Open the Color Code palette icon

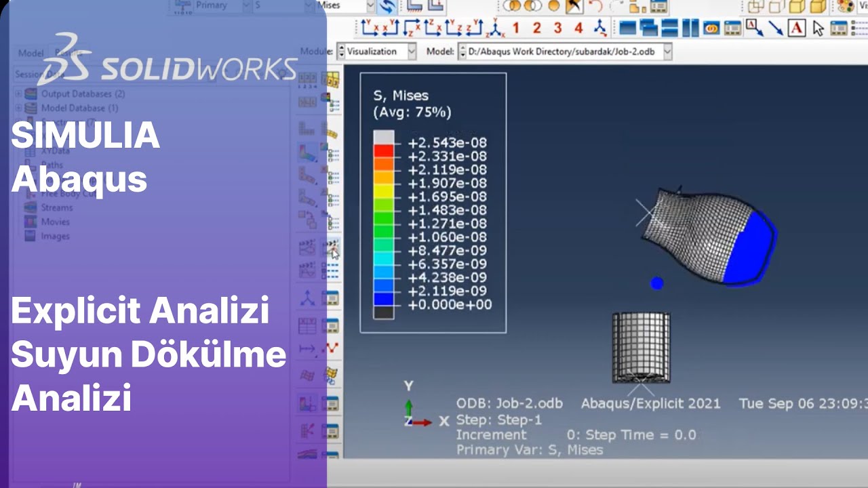(x=846, y=7)
